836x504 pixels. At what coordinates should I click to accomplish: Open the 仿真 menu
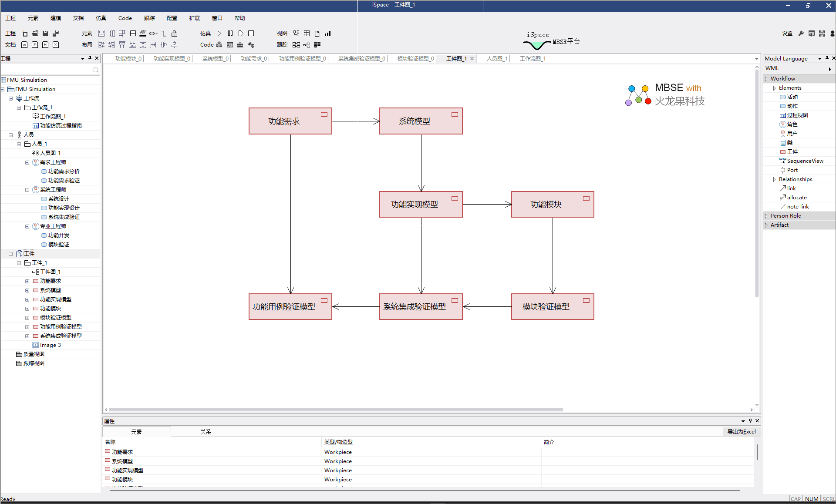tap(101, 18)
